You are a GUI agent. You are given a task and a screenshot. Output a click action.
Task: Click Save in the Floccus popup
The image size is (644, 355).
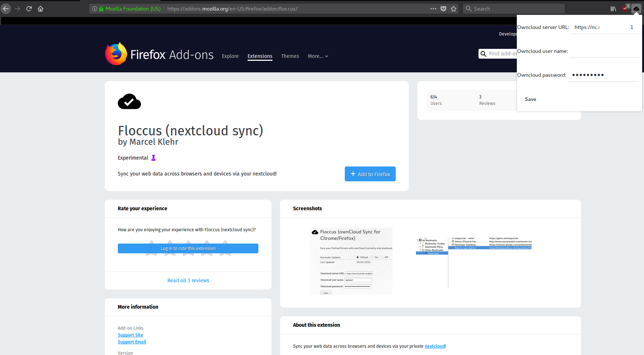tap(531, 99)
